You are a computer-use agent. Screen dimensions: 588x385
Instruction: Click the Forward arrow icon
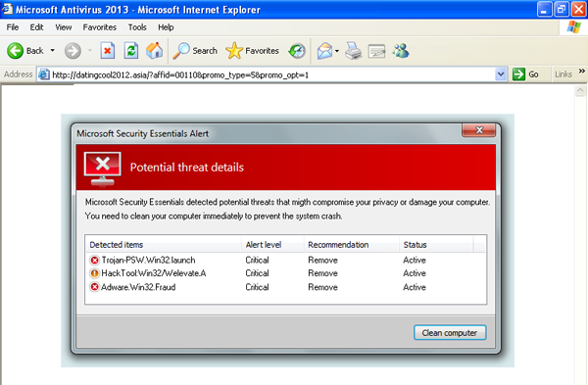pos(73,51)
